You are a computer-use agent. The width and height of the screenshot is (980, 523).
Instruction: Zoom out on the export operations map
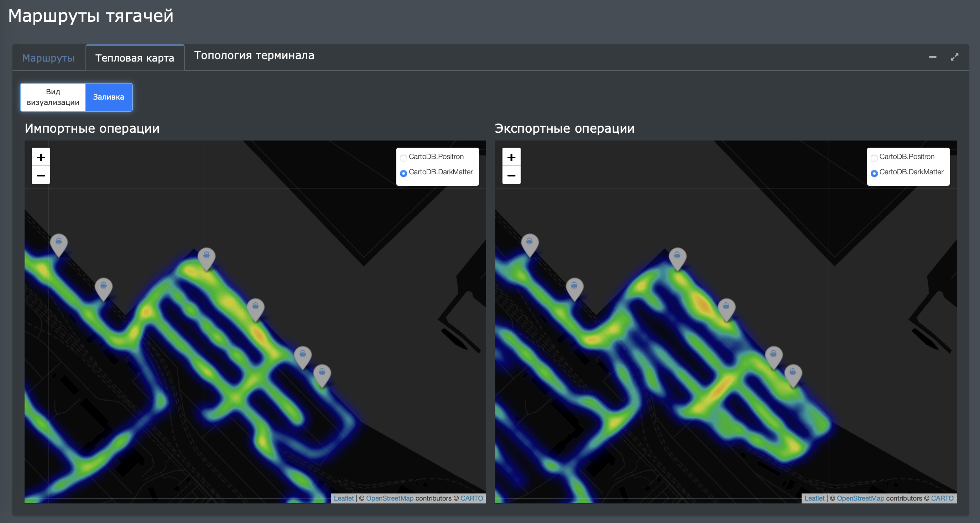(x=511, y=175)
